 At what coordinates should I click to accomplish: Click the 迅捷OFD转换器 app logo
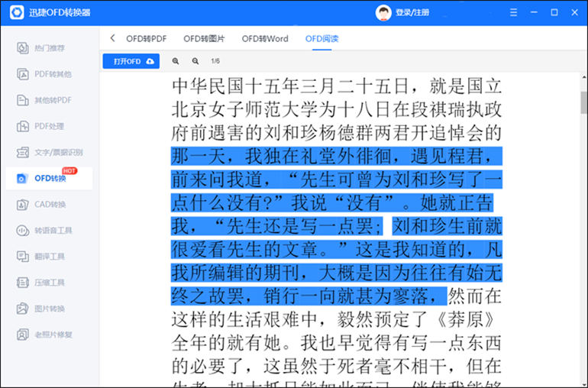(17, 12)
